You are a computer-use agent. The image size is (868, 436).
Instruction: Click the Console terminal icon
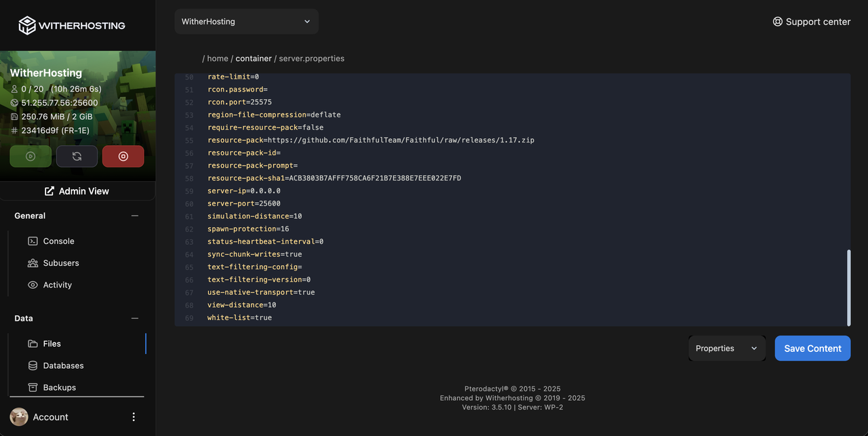[33, 241]
